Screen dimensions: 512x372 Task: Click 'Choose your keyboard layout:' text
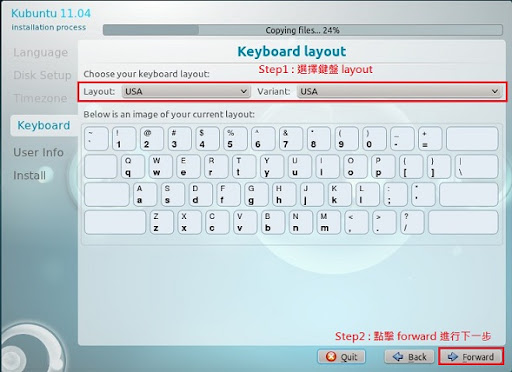click(x=147, y=74)
